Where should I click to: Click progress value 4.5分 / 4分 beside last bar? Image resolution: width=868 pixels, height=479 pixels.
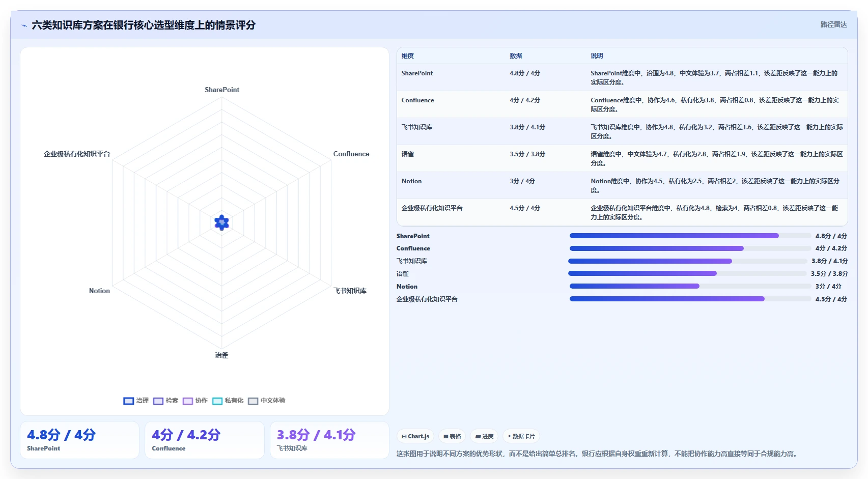coord(831,299)
